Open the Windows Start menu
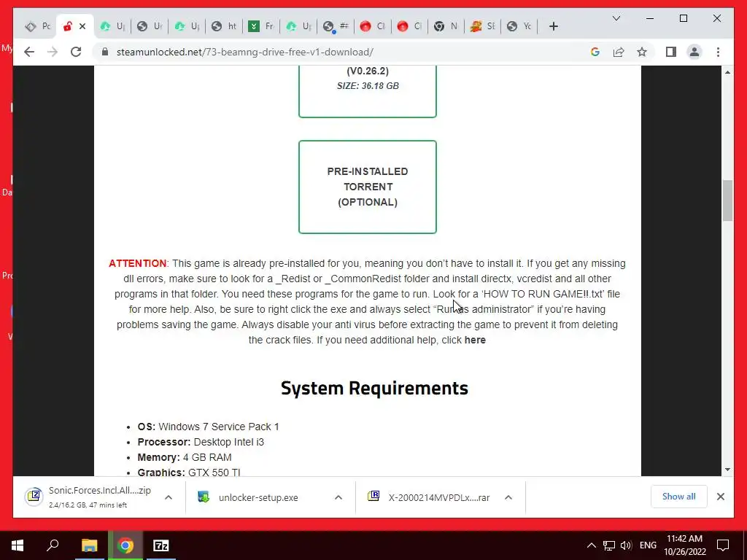Viewport: 747px width, 560px height. coord(18,545)
